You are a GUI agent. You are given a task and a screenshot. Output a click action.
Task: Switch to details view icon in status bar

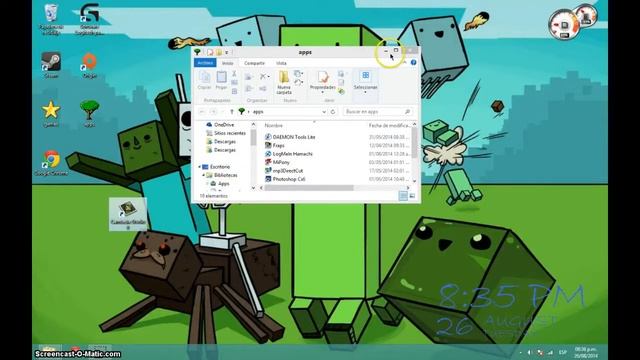pos(403,196)
